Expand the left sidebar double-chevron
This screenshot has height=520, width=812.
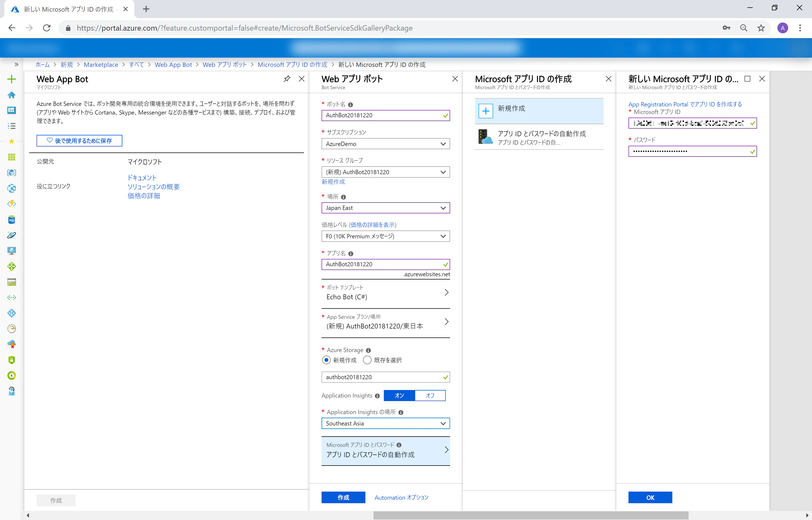coord(16,64)
